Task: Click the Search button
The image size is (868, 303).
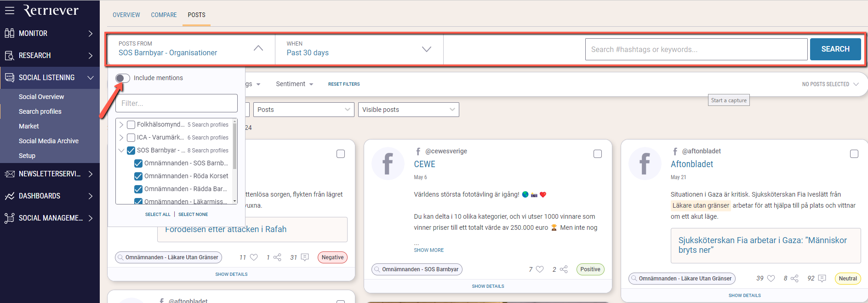Action: coord(835,49)
